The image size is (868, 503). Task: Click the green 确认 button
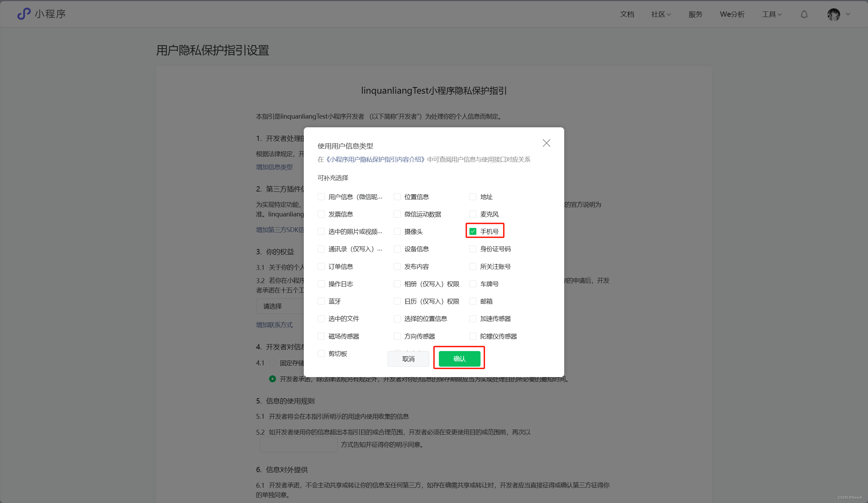[x=459, y=359]
